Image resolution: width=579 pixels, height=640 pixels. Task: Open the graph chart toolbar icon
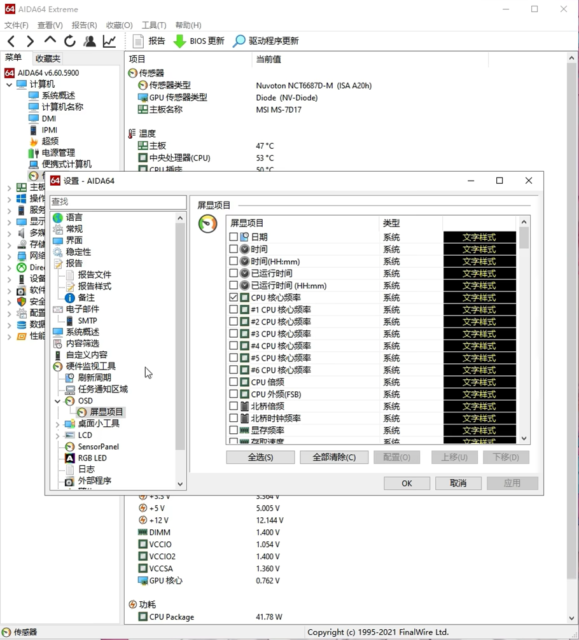click(109, 41)
